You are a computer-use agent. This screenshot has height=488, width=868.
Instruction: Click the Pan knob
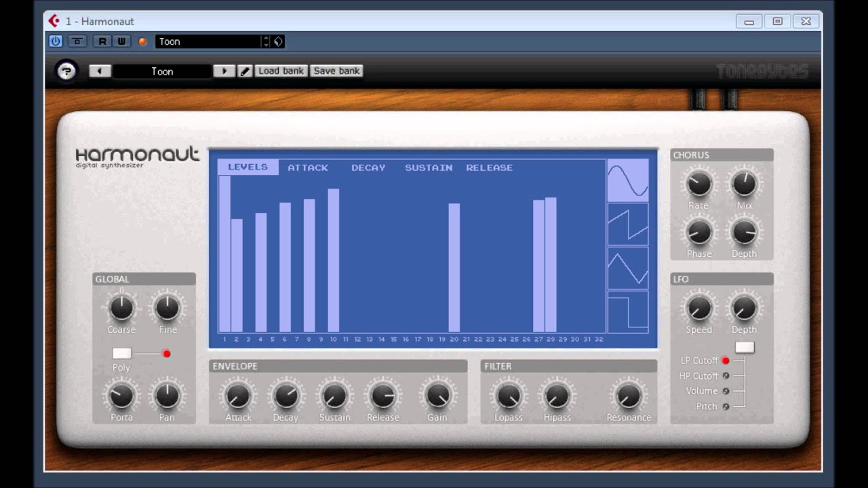(167, 396)
